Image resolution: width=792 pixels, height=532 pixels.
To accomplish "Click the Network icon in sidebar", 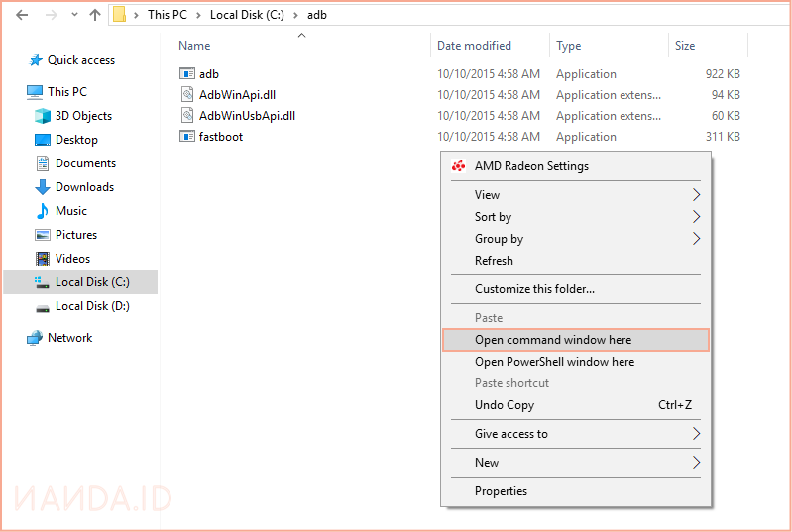I will click(x=35, y=338).
